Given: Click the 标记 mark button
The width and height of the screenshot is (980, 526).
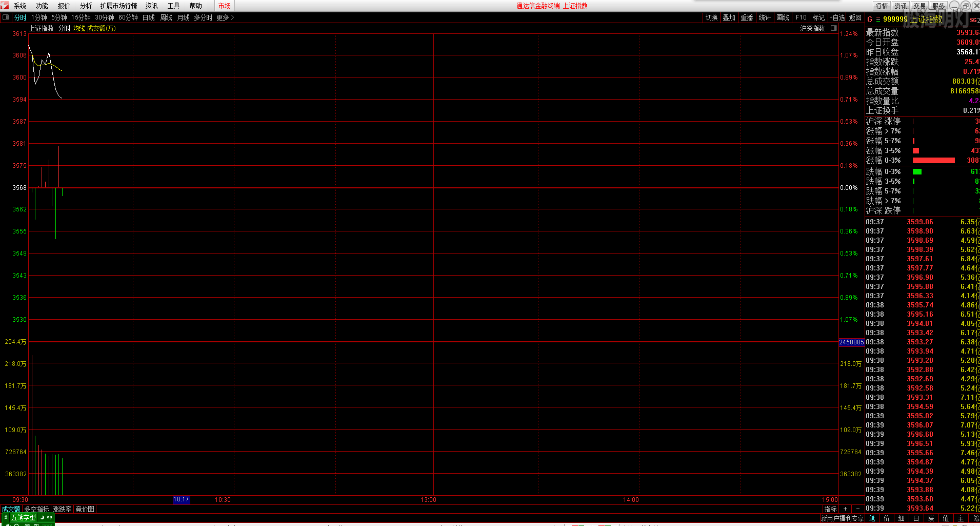Looking at the screenshot, I should [818, 17].
